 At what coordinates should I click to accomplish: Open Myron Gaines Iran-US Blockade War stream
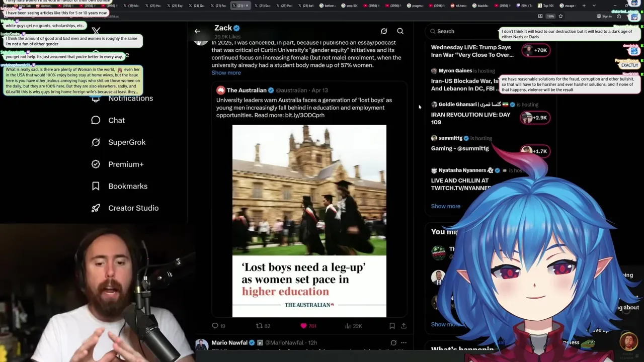click(x=465, y=84)
